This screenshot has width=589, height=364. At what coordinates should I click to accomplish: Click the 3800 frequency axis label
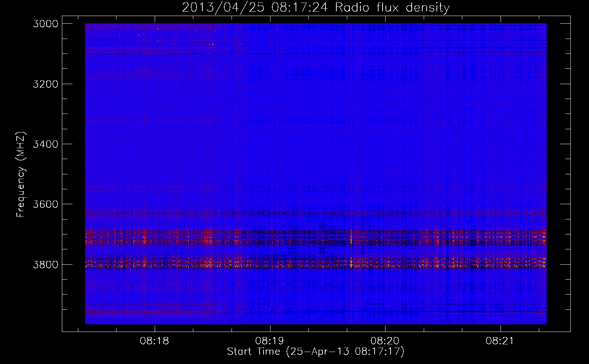tap(46, 264)
